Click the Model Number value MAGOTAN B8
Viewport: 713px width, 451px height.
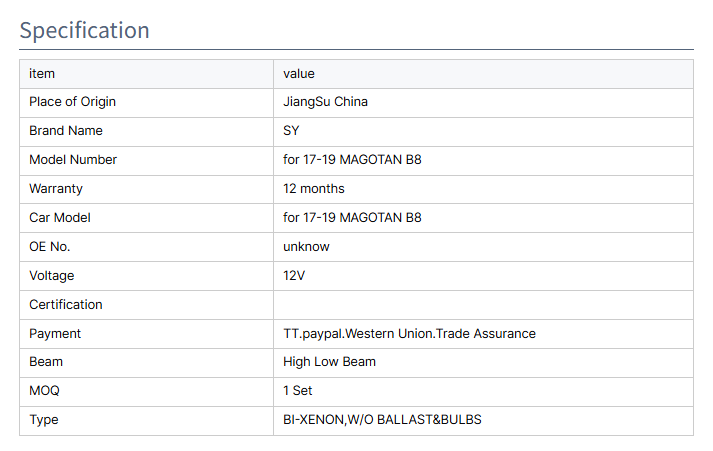352,160
